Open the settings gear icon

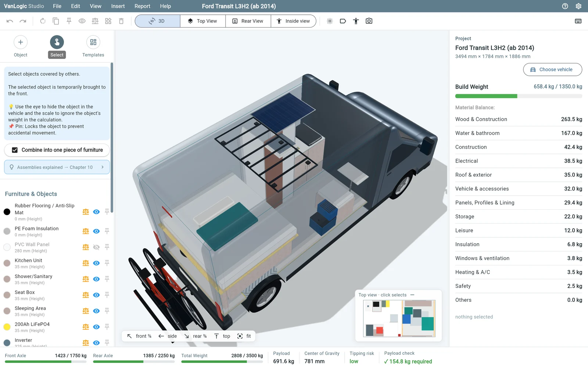click(578, 6)
